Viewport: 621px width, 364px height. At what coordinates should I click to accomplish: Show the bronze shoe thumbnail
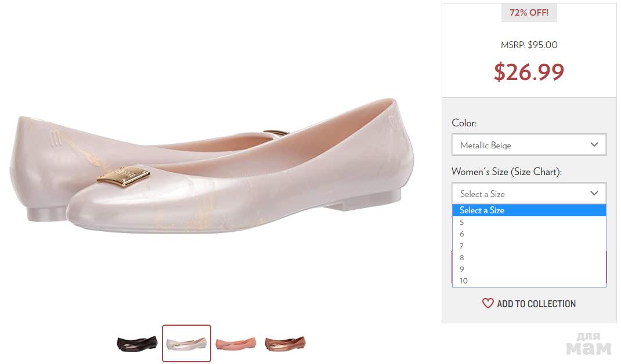coord(285,343)
